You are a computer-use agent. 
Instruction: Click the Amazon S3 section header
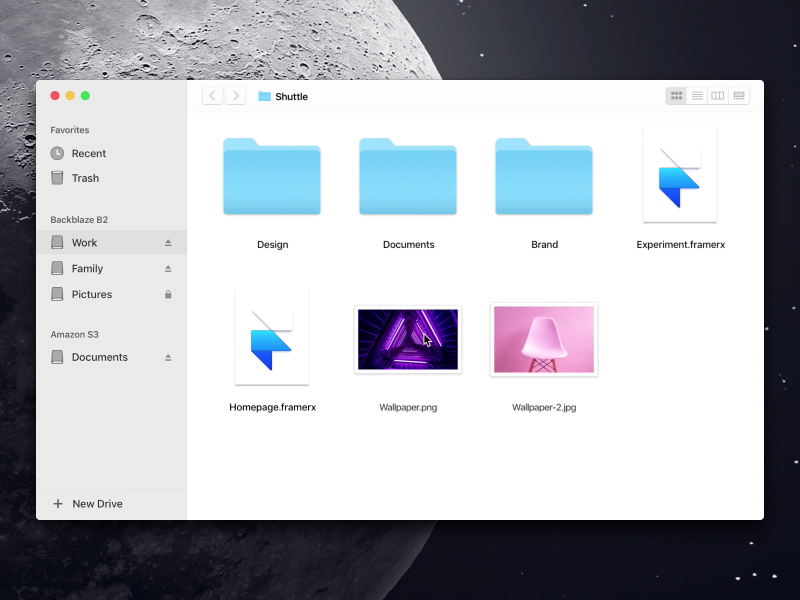(x=74, y=335)
